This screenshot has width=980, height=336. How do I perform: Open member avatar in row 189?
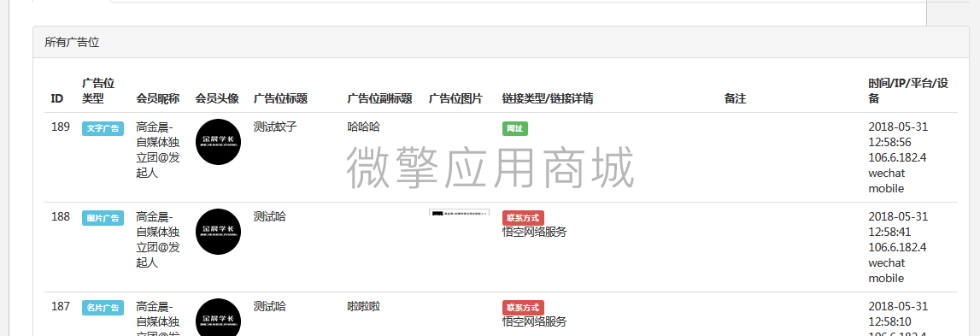[218, 141]
